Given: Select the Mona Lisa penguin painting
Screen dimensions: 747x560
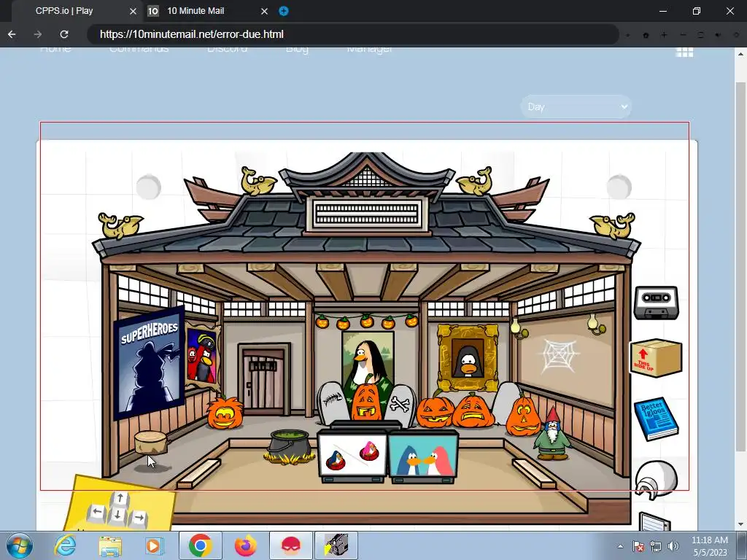Looking at the screenshot, I should pyautogui.click(x=368, y=360).
